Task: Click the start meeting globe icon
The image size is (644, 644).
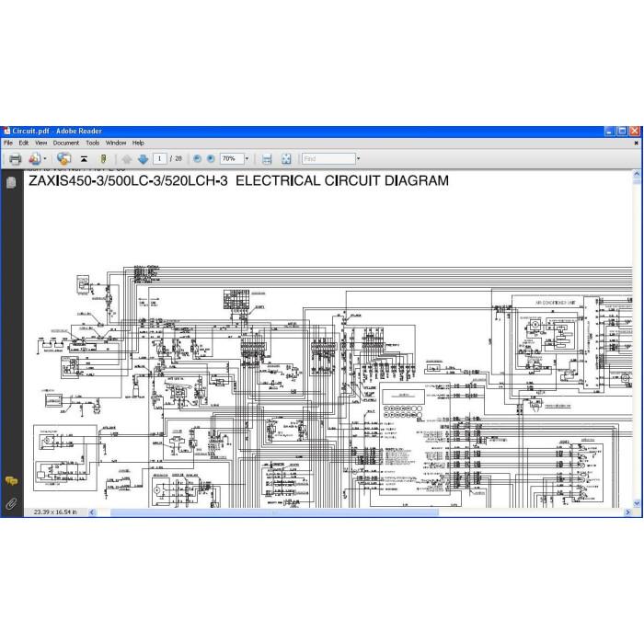Action: 63,158
